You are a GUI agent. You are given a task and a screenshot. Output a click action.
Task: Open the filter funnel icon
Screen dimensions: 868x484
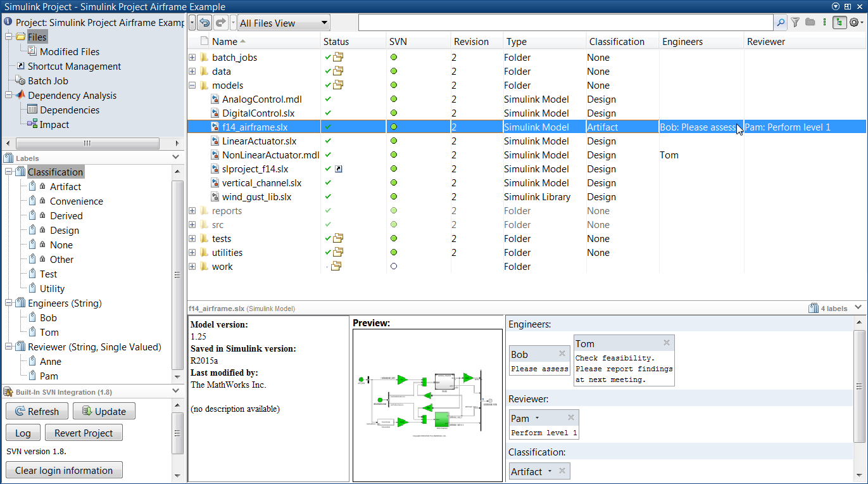[796, 22]
